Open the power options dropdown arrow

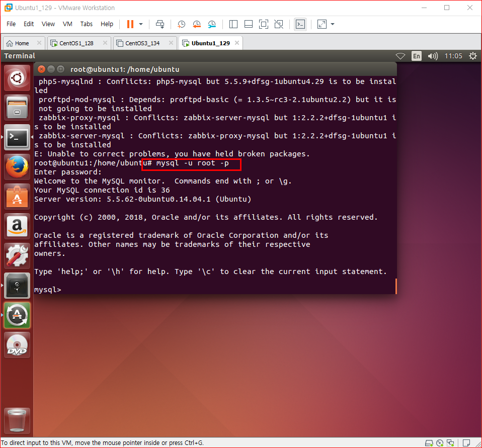(141, 24)
